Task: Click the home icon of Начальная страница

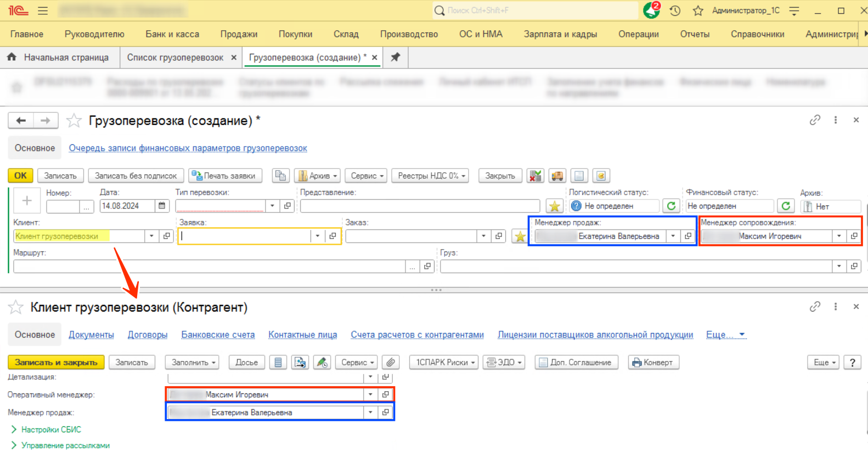Action: 12,57
